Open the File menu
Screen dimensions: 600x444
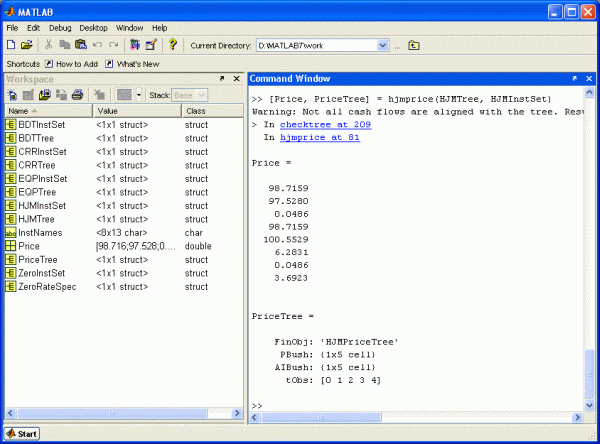12,28
